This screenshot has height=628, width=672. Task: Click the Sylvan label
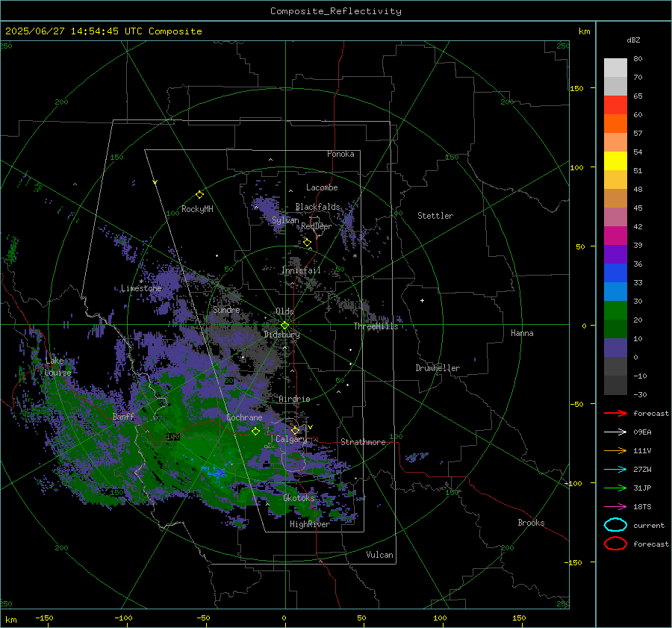click(285, 220)
